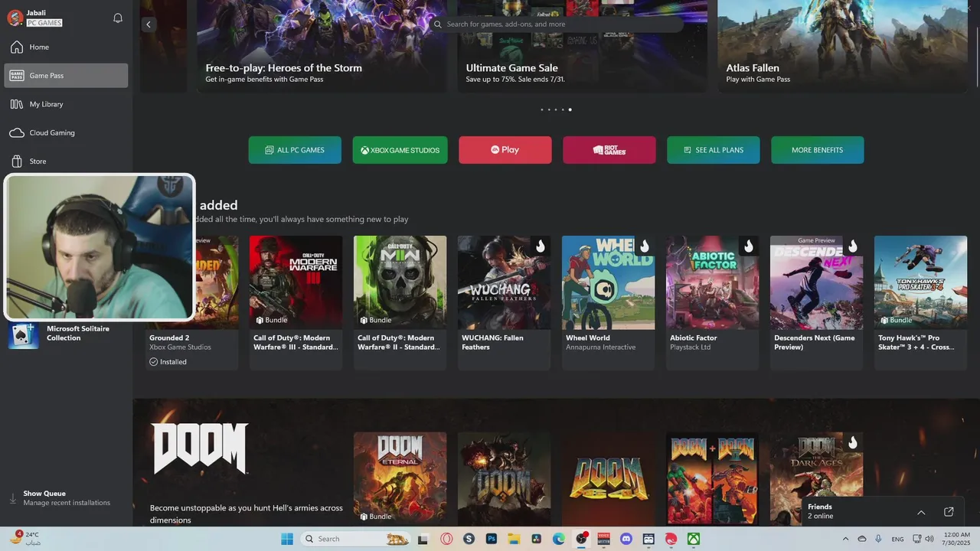Image resolution: width=980 pixels, height=551 pixels.
Task: Open the DOOM Eternal bundle tile
Action: (x=400, y=478)
